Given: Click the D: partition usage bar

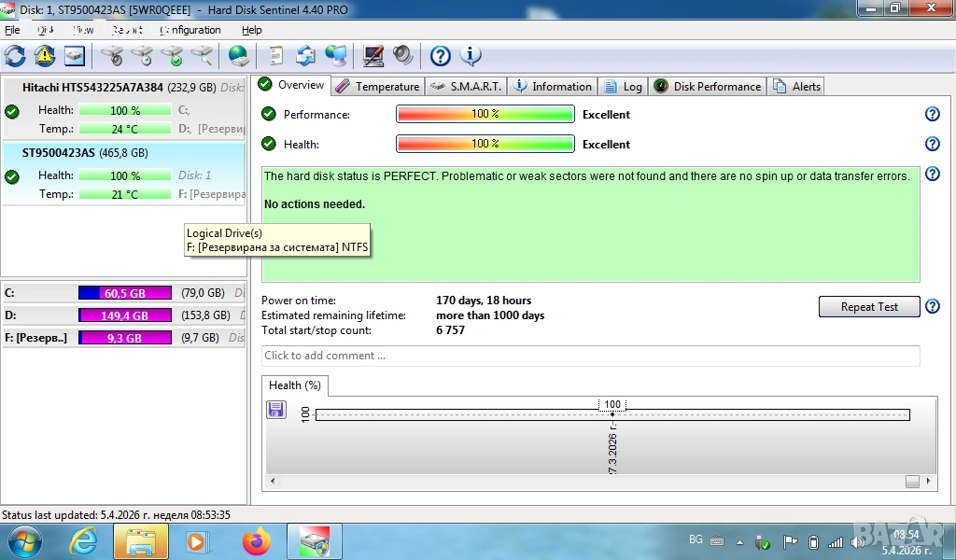Looking at the screenshot, I should pos(124,315).
